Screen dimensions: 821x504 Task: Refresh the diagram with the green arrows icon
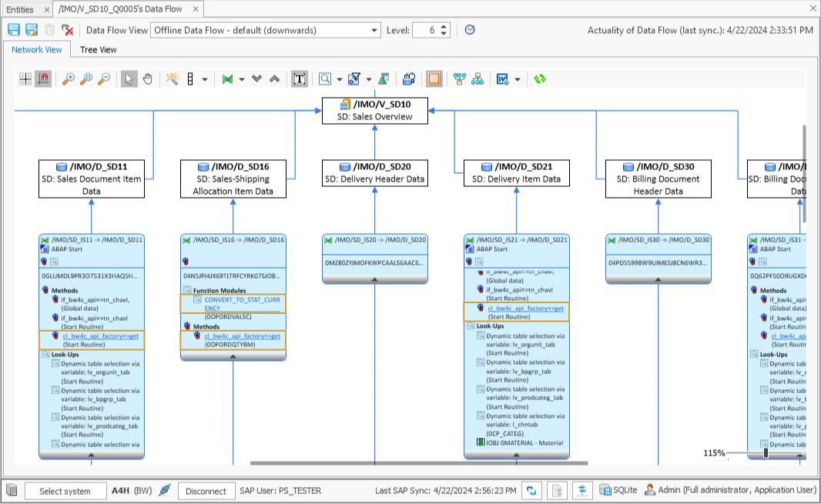click(x=540, y=78)
